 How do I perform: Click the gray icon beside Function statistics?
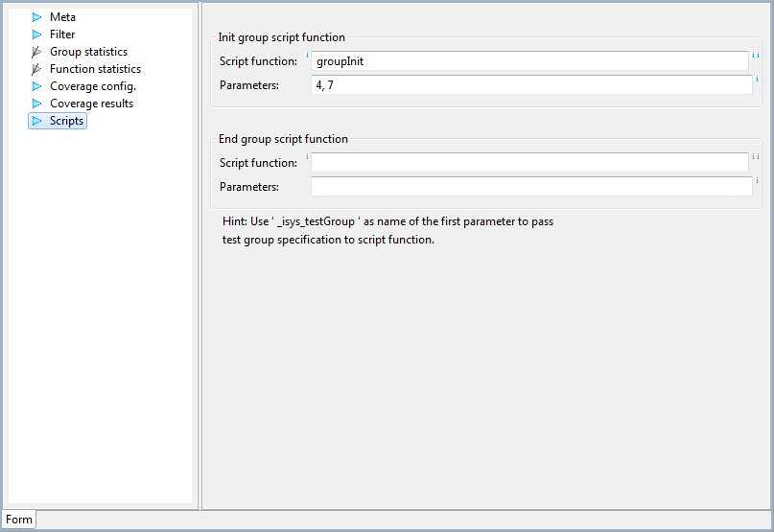click(x=36, y=69)
